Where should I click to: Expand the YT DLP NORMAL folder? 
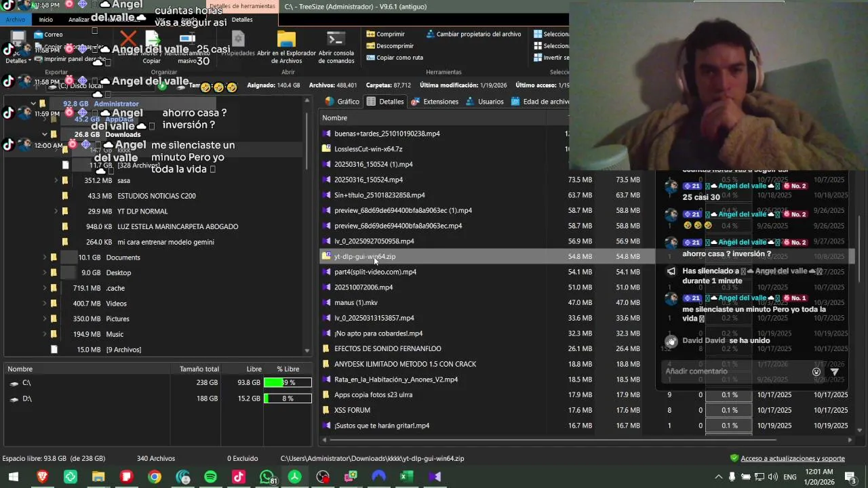(56, 211)
